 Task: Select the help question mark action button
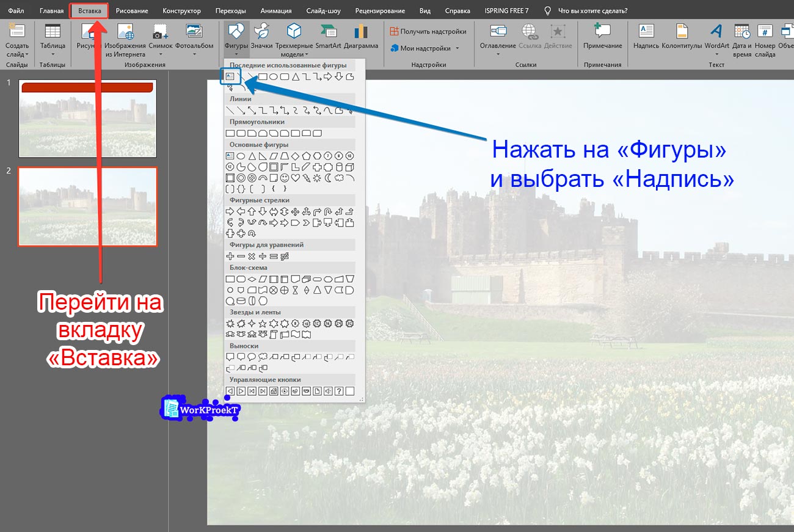click(x=339, y=391)
